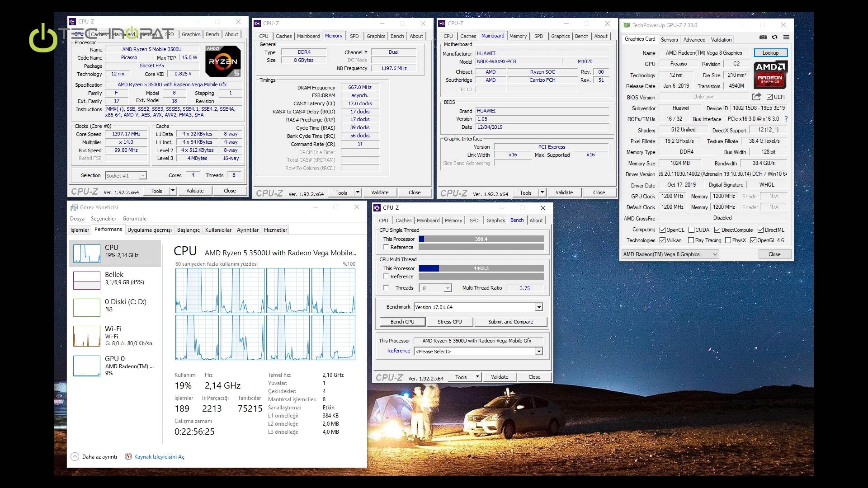The height and width of the screenshot is (488, 868).
Task: Click Kaynak İzleyicisini Aç icon link
Action: point(128,456)
